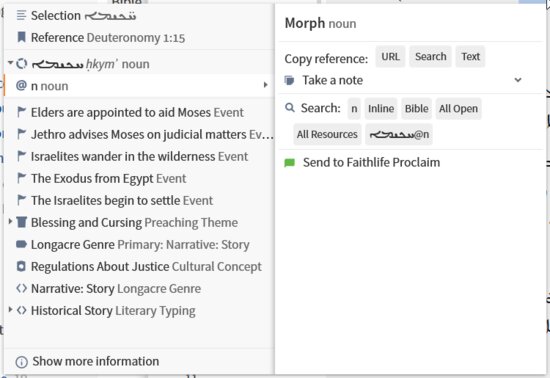Select Reference Deuteronomy 1:15
Viewport: 550px width, 378px height.
[139, 37]
